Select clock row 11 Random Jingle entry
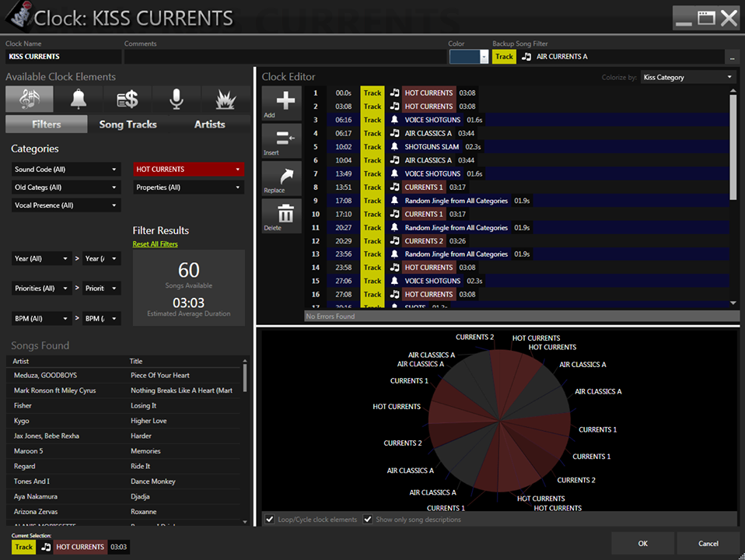 (517, 227)
